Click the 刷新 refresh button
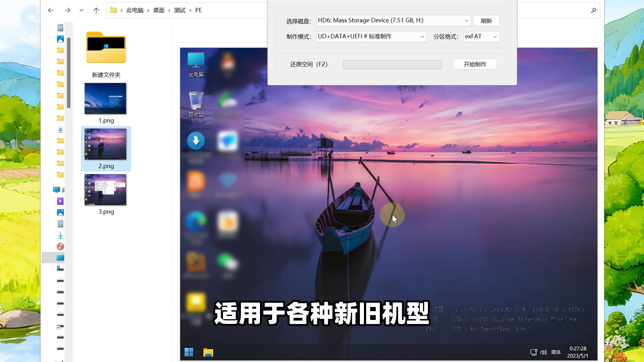This screenshot has height=362, width=644. tap(486, 21)
